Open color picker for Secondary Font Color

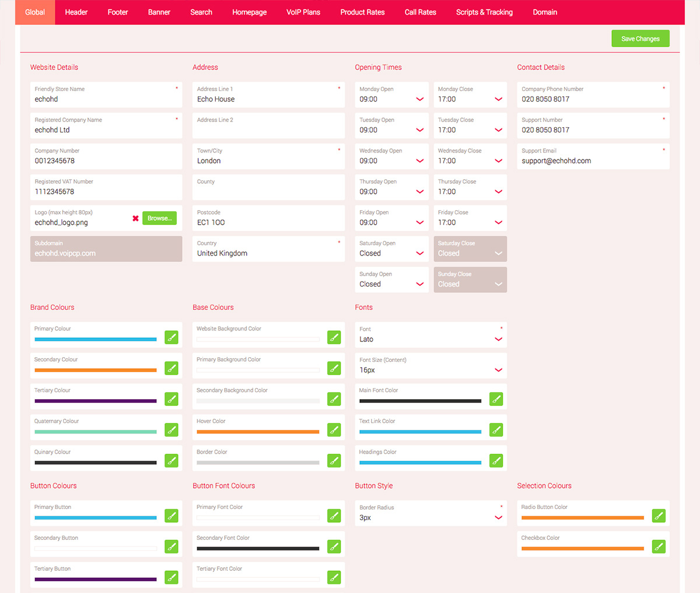(x=334, y=547)
